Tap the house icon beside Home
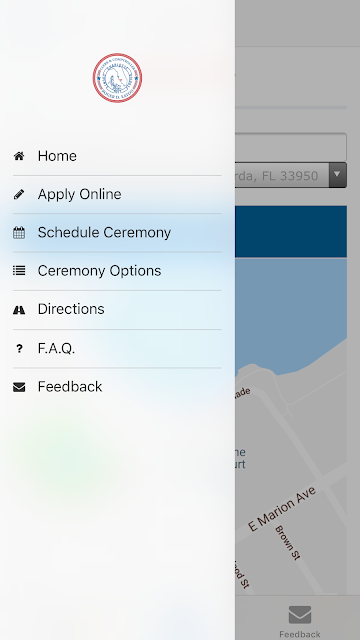 (x=19, y=156)
